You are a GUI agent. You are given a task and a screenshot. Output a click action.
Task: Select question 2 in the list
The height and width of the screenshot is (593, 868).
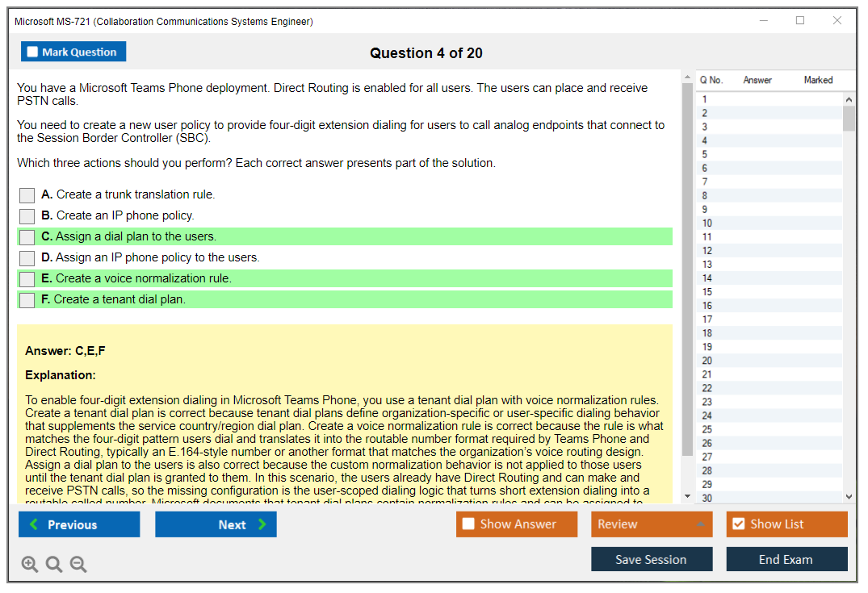tap(769, 114)
